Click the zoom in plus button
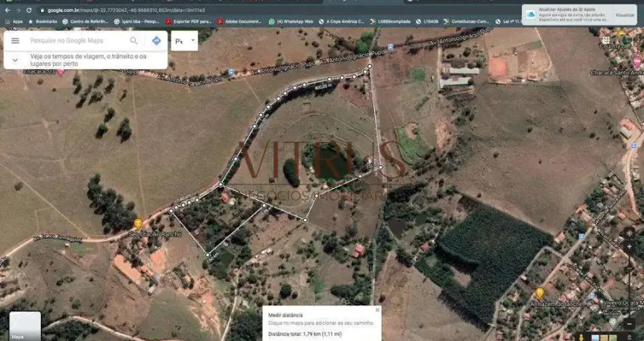 pyautogui.click(x=629, y=247)
